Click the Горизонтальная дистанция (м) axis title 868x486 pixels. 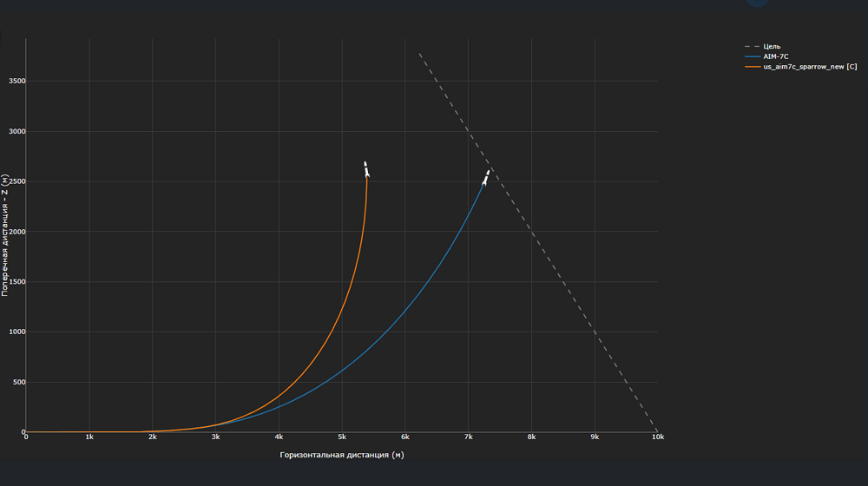341,455
